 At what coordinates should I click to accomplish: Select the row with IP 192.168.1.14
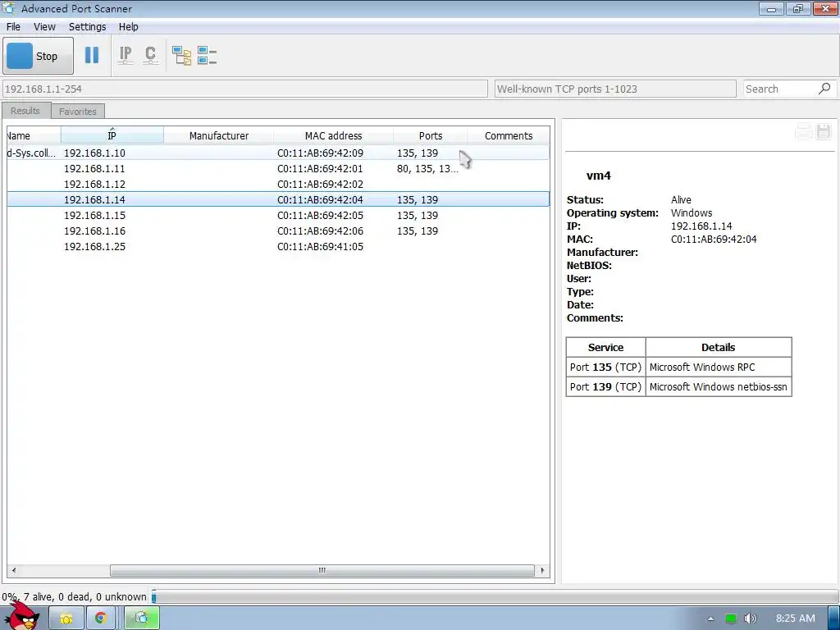(x=278, y=199)
